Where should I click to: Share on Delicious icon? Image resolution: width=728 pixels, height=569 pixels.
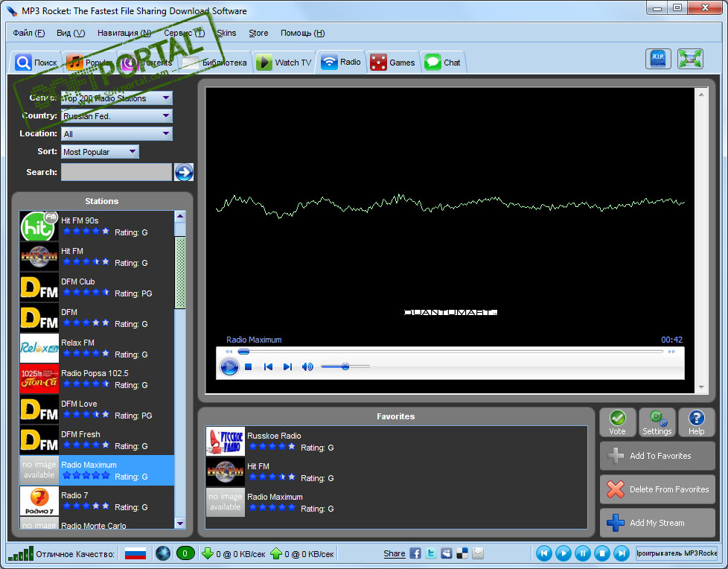pos(462,553)
